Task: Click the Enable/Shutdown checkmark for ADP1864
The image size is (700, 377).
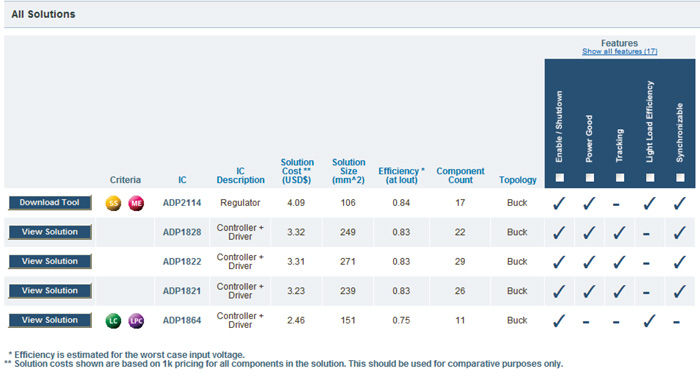Action: 559,321
